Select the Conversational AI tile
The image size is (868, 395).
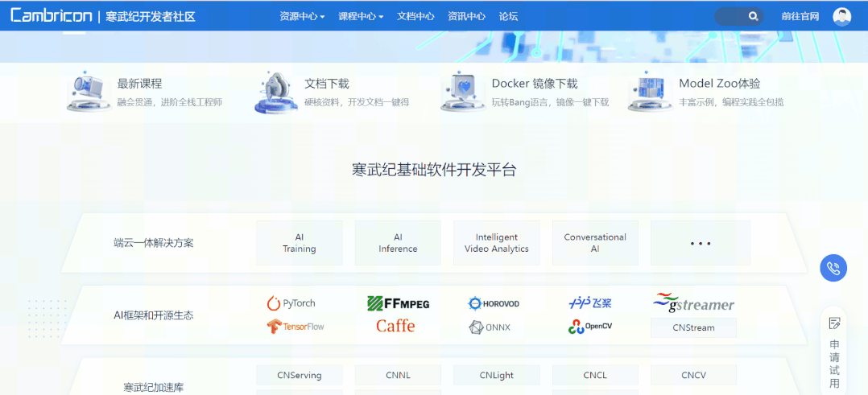[595, 243]
